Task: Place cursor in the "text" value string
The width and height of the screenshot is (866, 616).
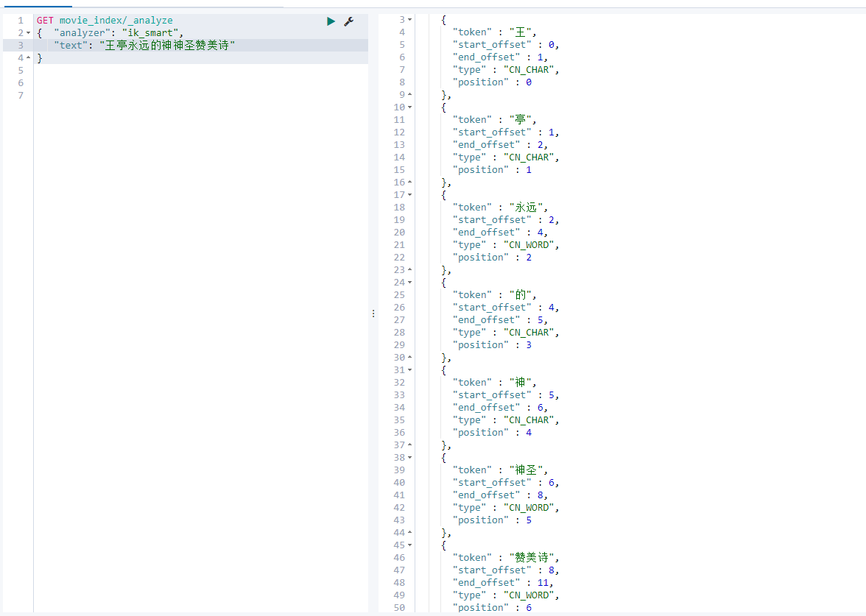Action: click(x=167, y=46)
